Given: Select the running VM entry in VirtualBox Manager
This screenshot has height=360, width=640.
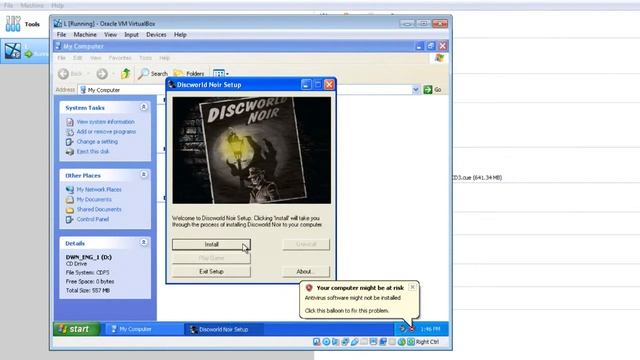Looking at the screenshot, I should 24,51.
